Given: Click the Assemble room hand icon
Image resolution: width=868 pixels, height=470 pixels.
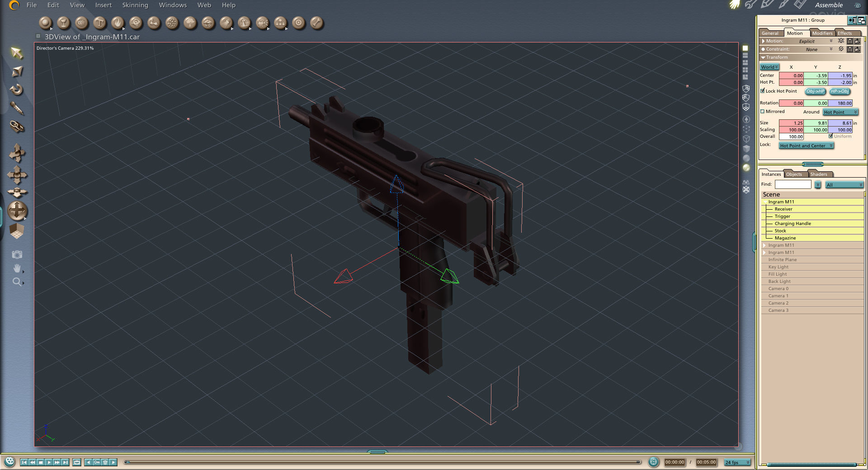Looking at the screenshot, I should pyautogui.click(x=735, y=5).
